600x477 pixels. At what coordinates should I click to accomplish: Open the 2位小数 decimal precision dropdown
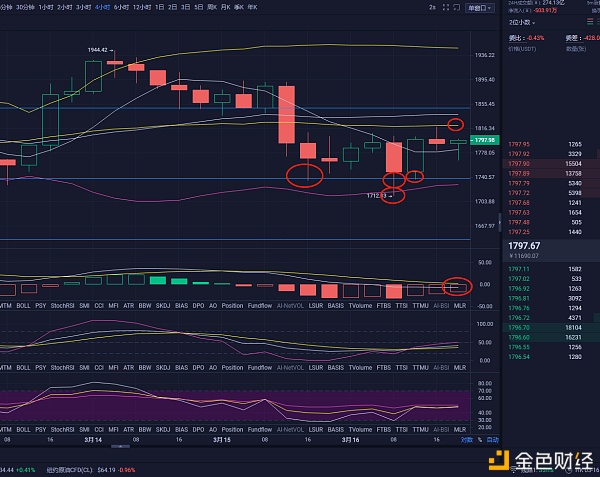click(522, 23)
